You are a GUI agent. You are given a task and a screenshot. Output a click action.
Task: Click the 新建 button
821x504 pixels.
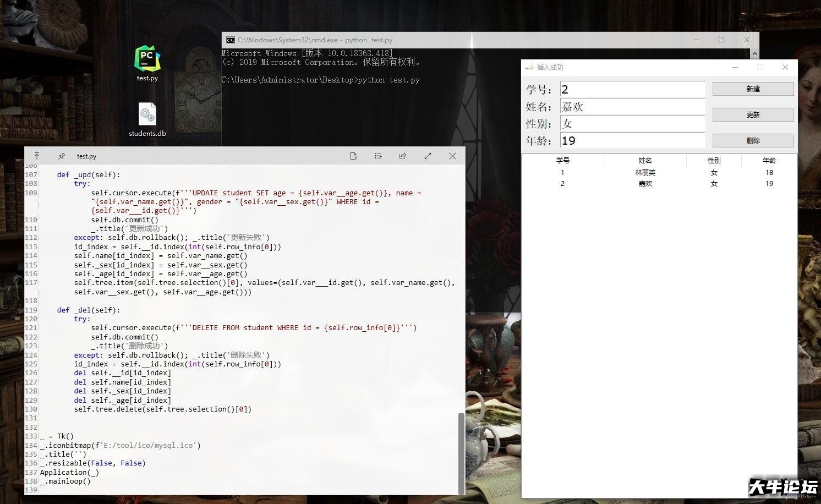tap(753, 89)
